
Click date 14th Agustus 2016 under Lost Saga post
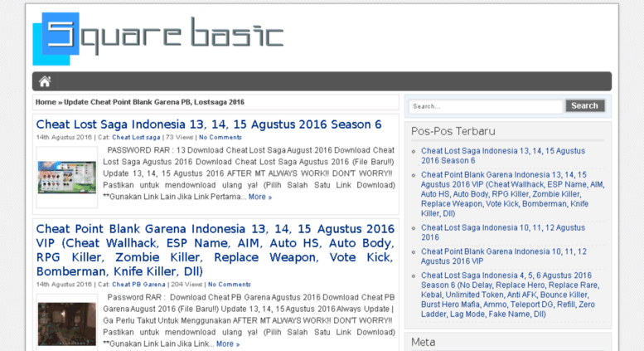tap(64, 137)
